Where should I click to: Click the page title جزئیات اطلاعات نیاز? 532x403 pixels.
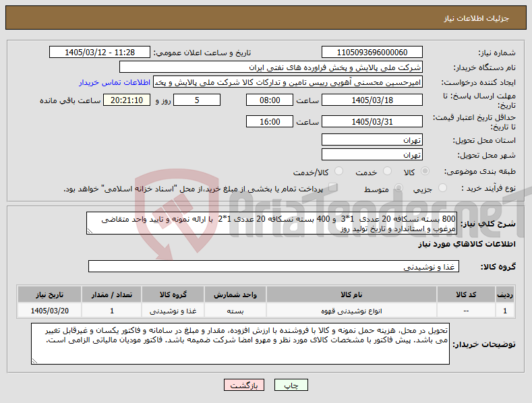(x=476, y=18)
